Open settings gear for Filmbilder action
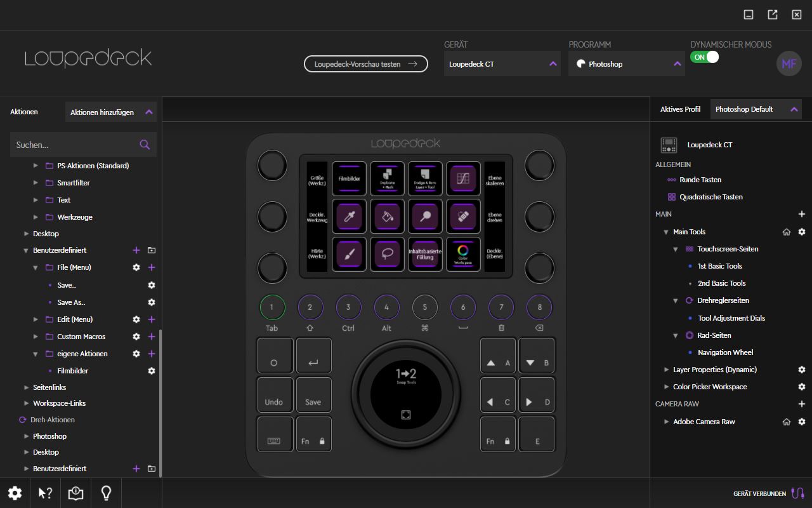The height and width of the screenshot is (508, 812). (152, 371)
